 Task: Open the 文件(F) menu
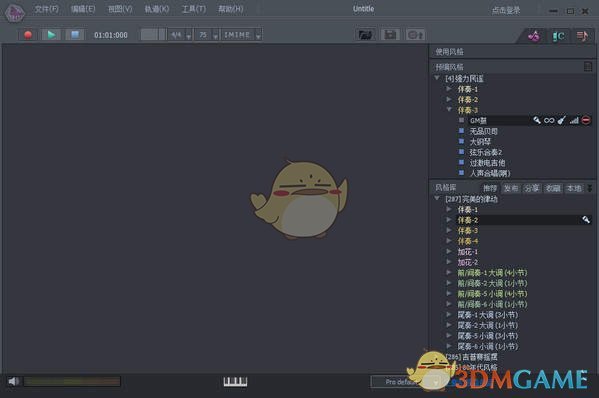pos(47,9)
